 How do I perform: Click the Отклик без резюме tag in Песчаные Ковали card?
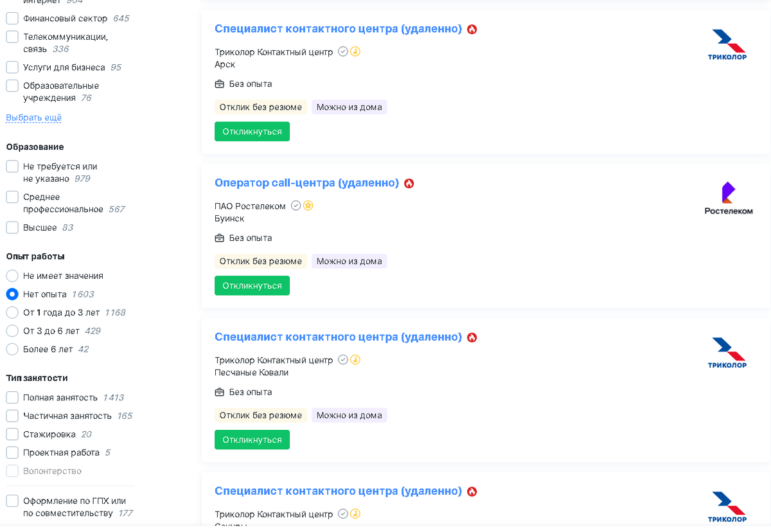point(260,416)
